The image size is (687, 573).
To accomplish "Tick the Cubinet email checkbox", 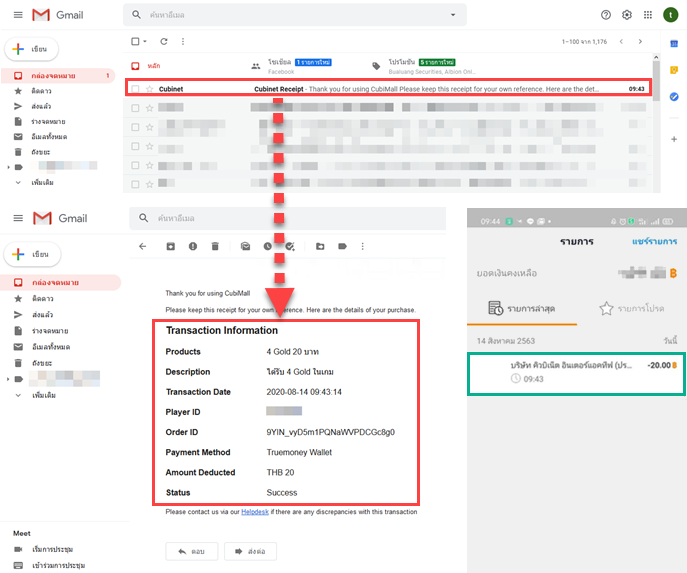I will point(135,89).
